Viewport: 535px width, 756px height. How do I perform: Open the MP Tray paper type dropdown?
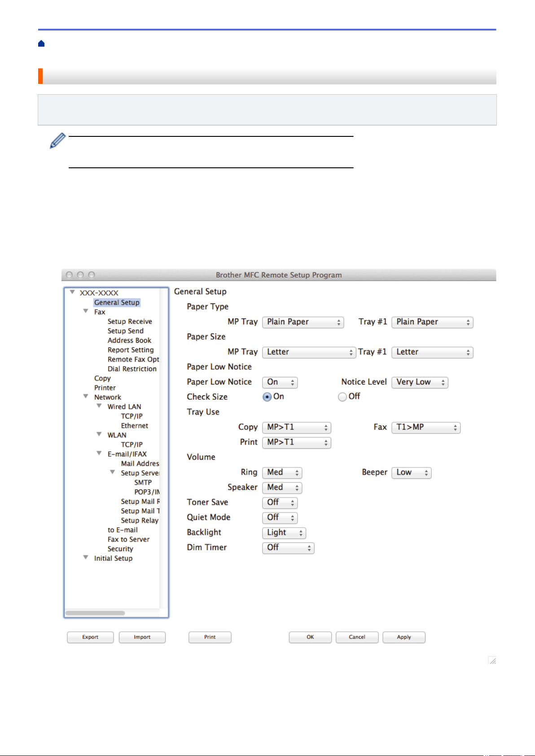303,322
